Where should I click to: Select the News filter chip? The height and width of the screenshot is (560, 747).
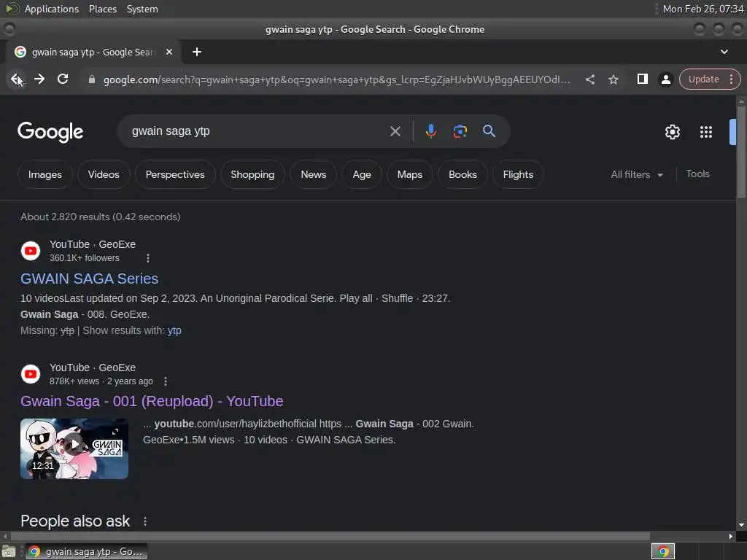[x=314, y=174]
